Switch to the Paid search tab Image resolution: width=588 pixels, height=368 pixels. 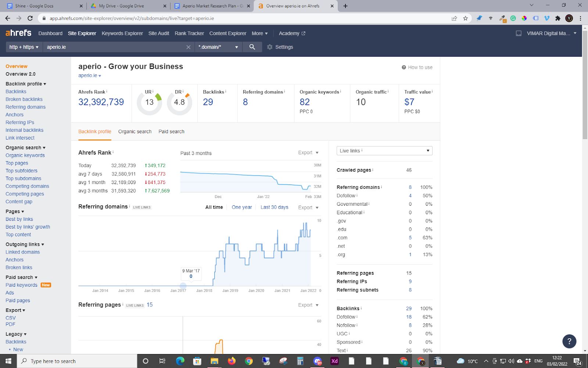tap(171, 131)
